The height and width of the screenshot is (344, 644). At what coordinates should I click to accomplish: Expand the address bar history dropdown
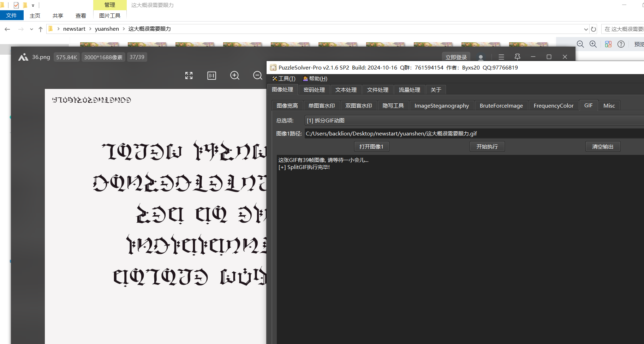coord(586,29)
